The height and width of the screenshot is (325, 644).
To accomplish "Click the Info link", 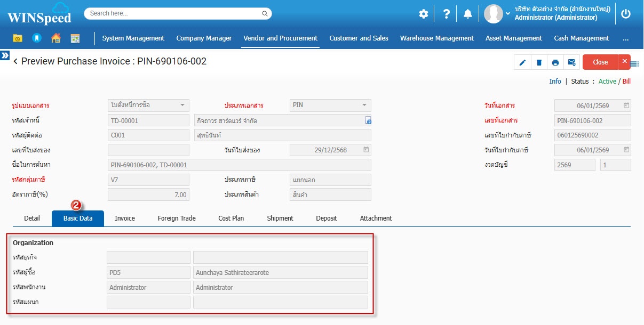I will pyautogui.click(x=555, y=82).
